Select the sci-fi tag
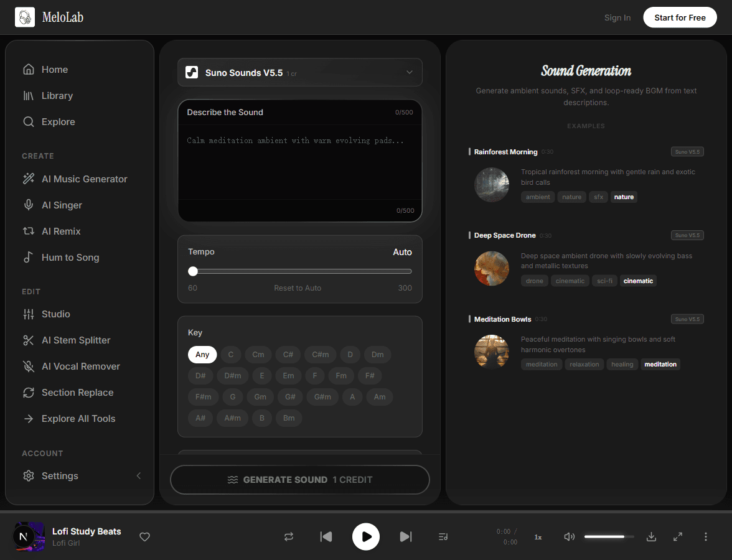Viewport: 732px width, 560px height. click(x=604, y=281)
